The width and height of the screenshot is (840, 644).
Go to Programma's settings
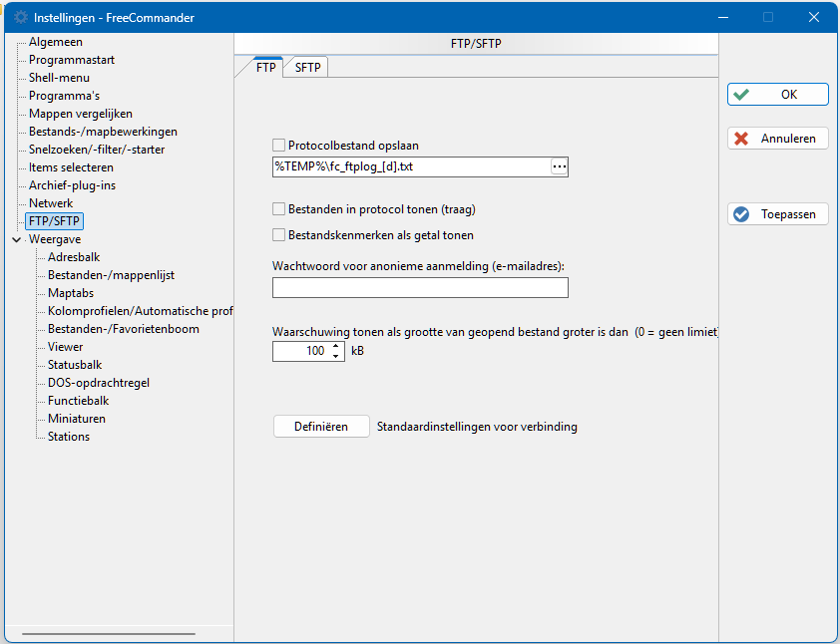pos(64,96)
